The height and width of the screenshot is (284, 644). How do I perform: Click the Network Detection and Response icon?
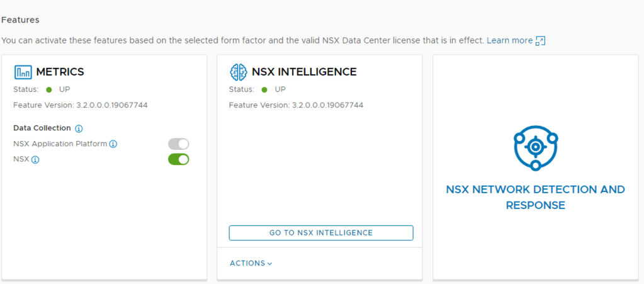pos(535,147)
